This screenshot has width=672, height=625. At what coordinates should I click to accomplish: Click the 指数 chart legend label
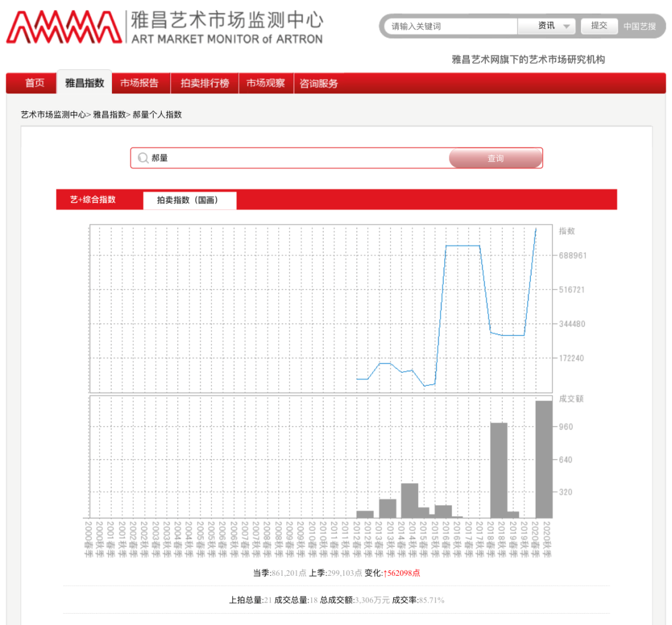click(567, 231)
